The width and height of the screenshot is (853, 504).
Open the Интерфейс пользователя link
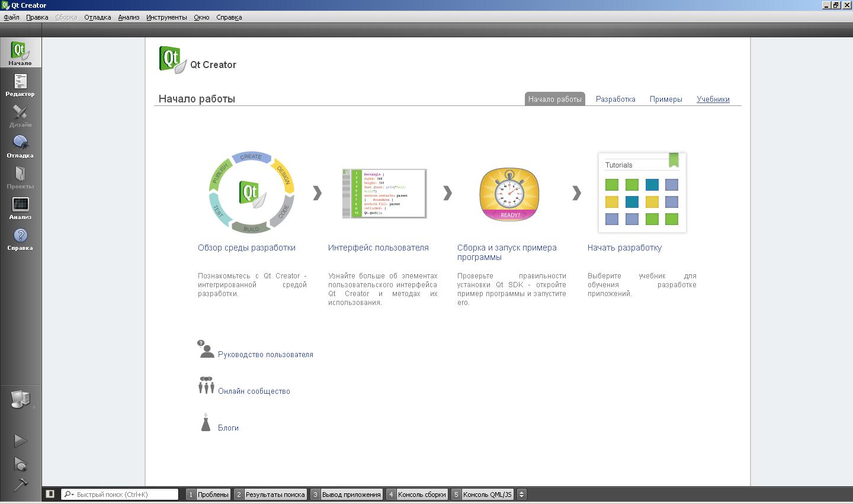coord(379,248)
